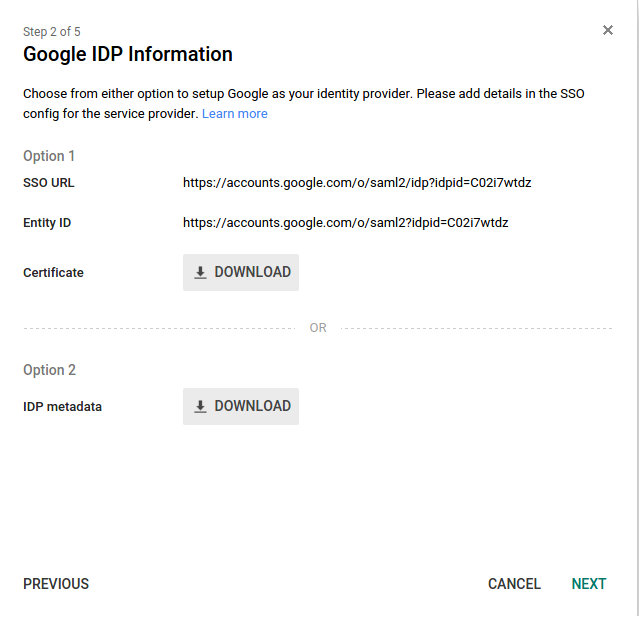Open the Learn more link
This screenshot has height=619, width=639.
click(x=235, y=114)
